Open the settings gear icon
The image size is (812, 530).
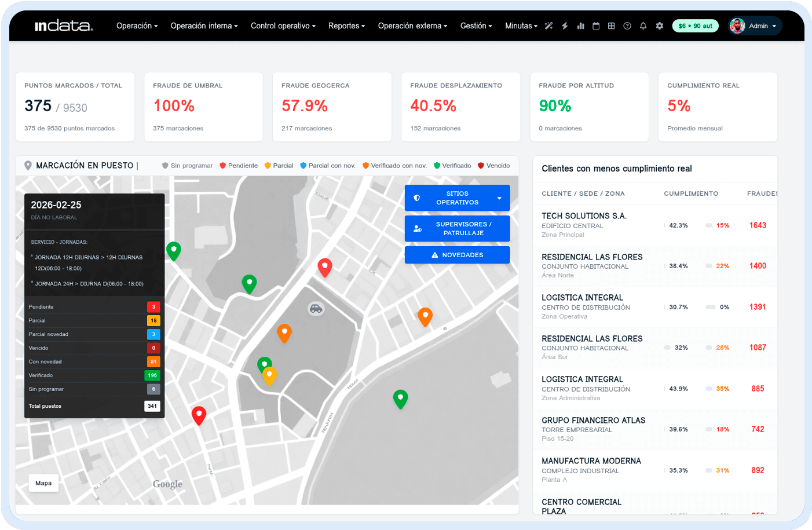coord(659,25)
